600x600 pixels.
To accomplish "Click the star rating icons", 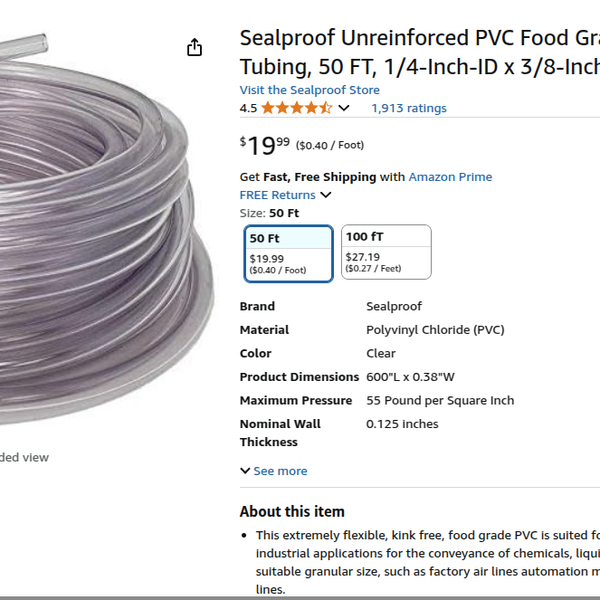I will pyautogui.click(x=296, y=108).
